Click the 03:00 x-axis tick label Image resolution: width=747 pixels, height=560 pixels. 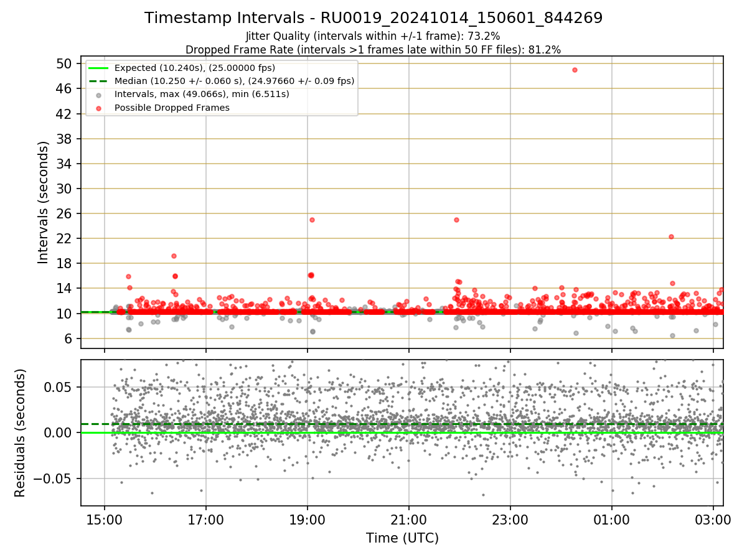pos(713,520)
